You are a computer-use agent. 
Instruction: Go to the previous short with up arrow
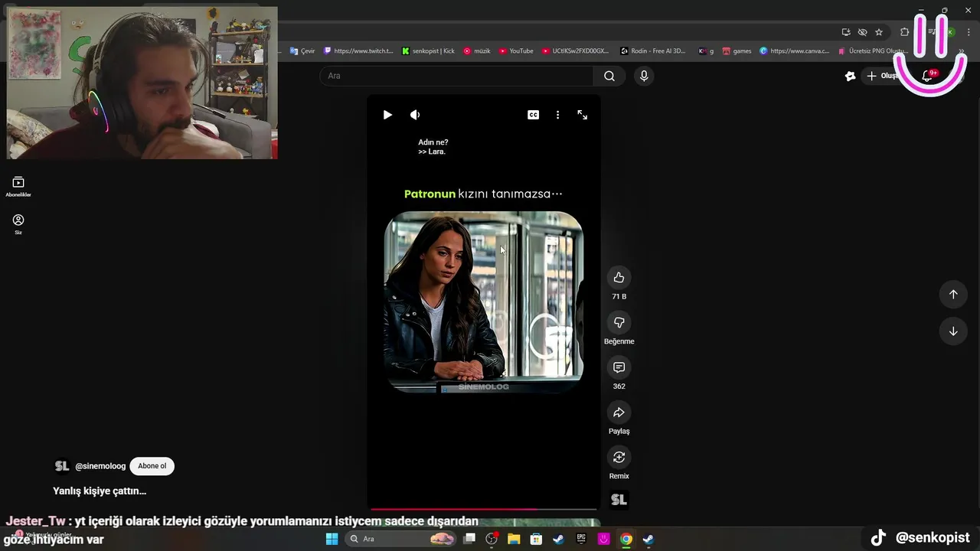click(953, 294)
